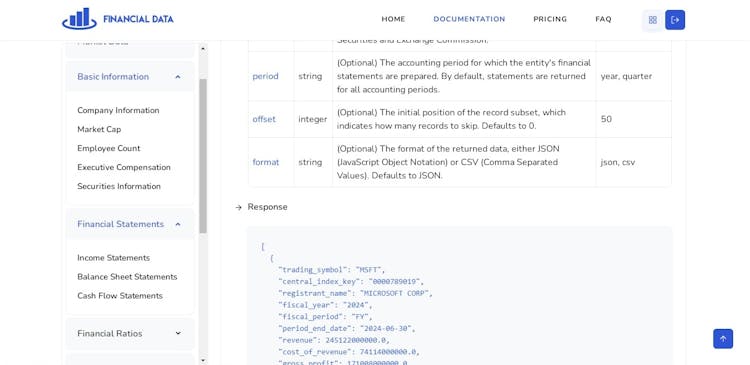Open Company Information docs
Viewport: 750px width, 365px height.
pyautogui.click(x=118, y=110)
